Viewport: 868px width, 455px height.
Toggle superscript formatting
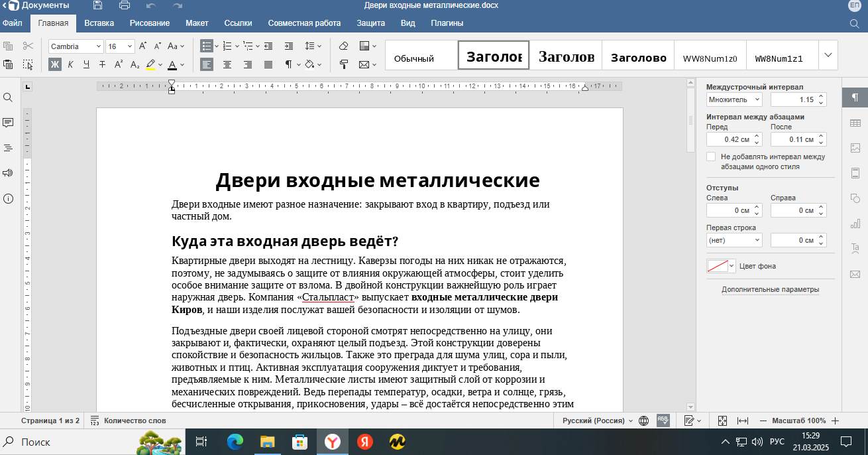119,64
